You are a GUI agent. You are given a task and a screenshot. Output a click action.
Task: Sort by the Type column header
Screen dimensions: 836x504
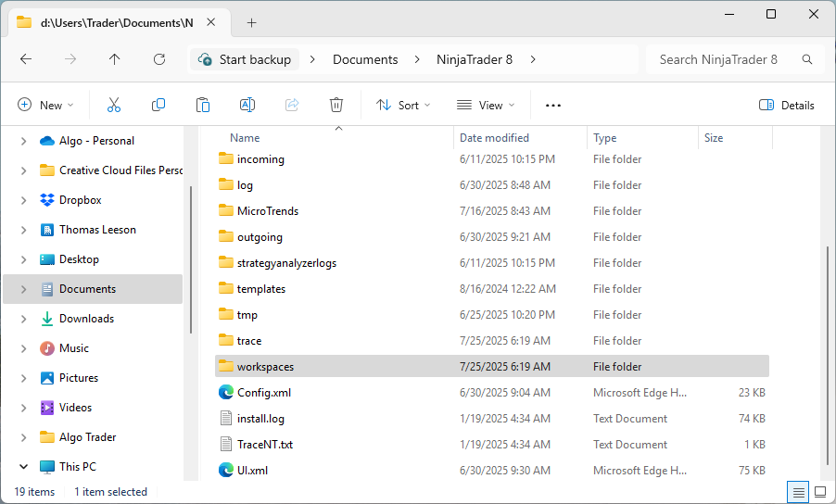point(642,137)
